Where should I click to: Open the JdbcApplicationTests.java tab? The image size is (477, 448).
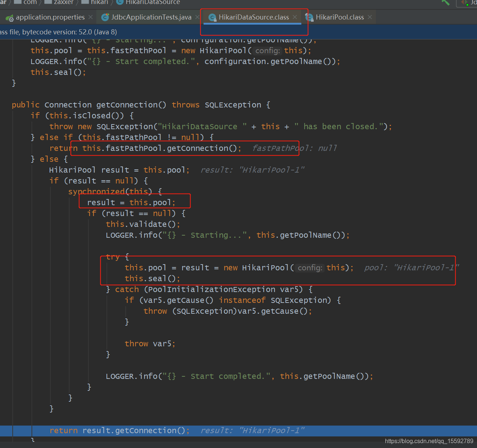pyautogui.click(x=151, y=17)
